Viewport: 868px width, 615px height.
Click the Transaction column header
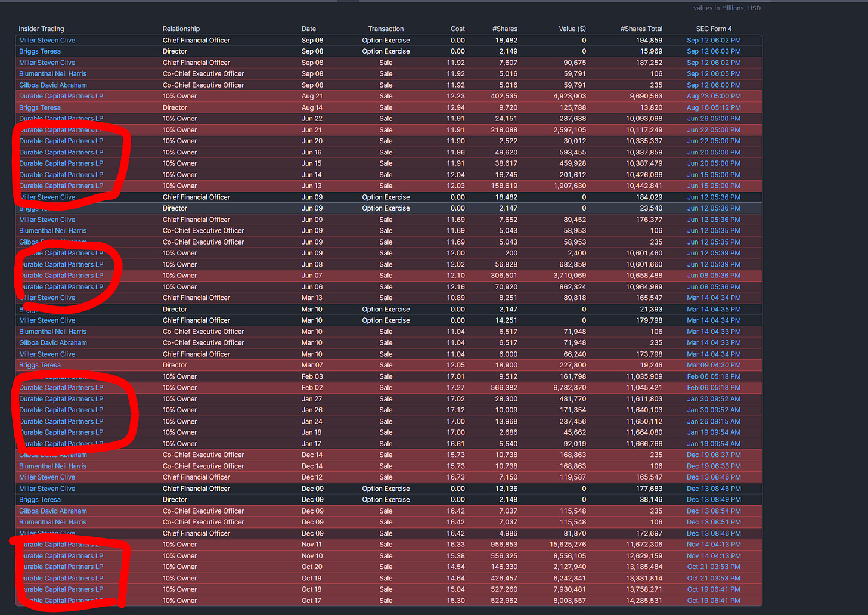tap(386, 29)
